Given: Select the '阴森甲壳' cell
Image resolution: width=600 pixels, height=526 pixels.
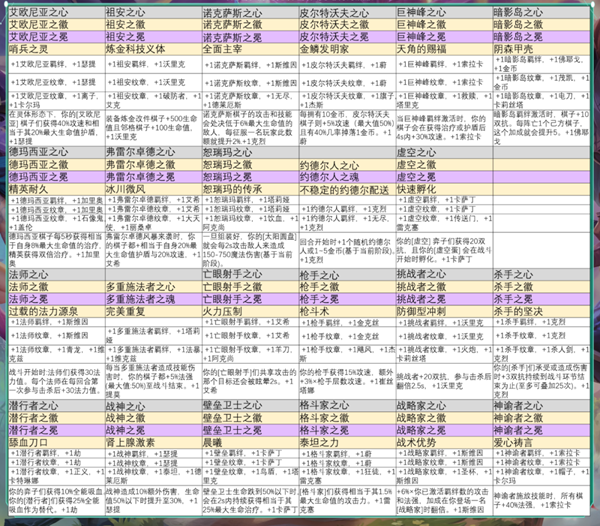Looking at the screenshot, I should tap(541, 49).
